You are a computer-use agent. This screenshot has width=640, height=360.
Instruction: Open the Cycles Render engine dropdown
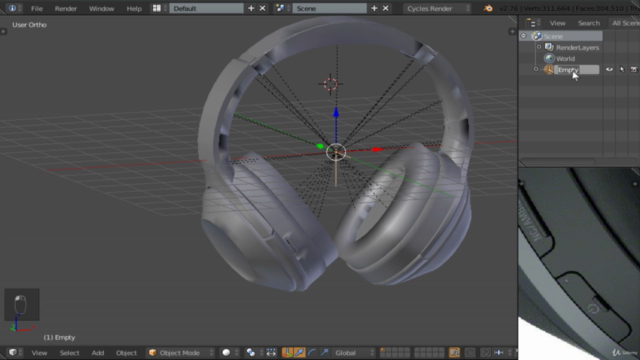(x=437, y=8)
